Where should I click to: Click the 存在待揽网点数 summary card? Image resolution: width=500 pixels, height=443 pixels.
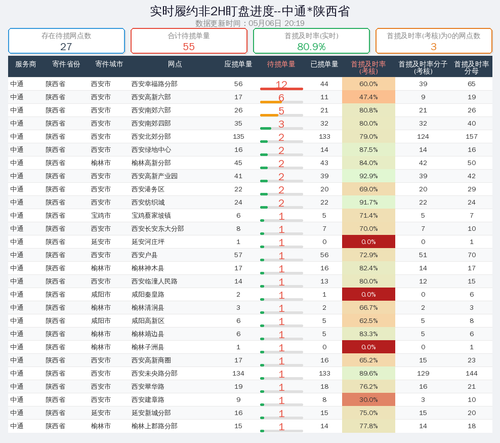coord(66,41)
